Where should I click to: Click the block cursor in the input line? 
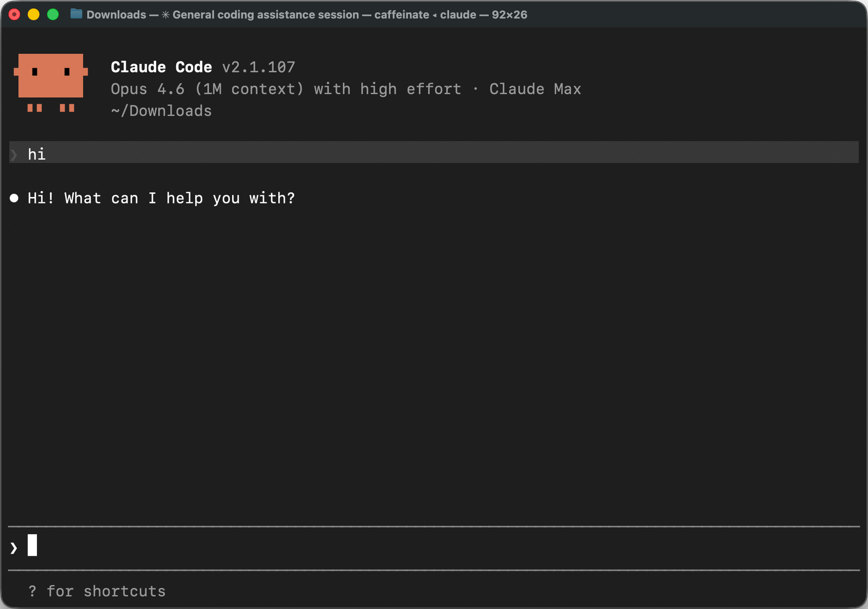[x=33, y=546]
